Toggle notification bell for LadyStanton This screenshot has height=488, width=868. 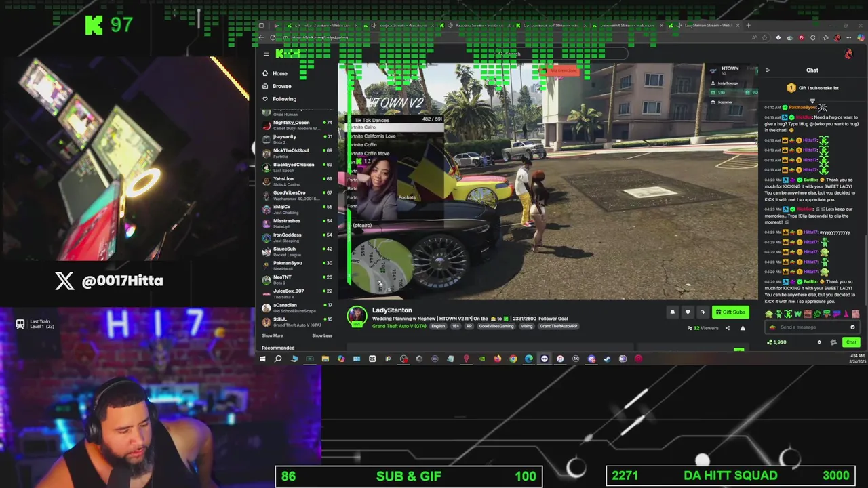point(673,312)
